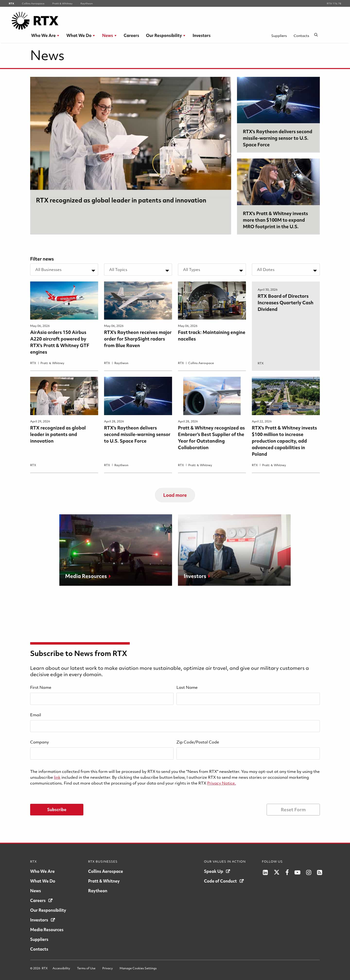Image resolution: width=350 pixels, height=980 pixels.
Task: Open footer Media Resources link
Action: pos(47,929)
